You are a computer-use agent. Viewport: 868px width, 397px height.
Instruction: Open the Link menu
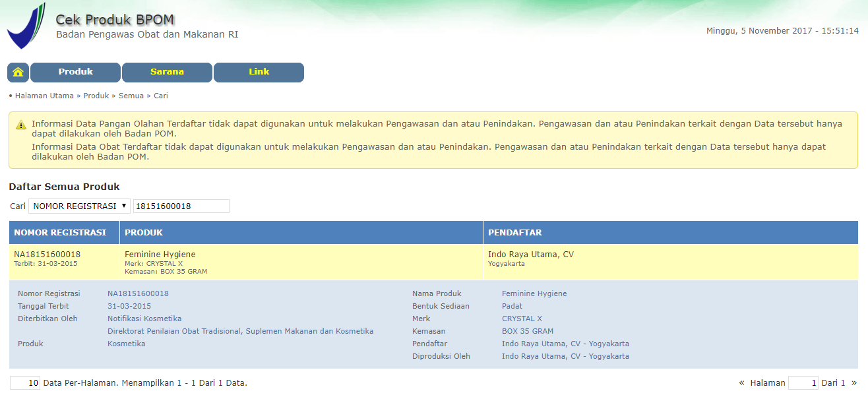259,73
